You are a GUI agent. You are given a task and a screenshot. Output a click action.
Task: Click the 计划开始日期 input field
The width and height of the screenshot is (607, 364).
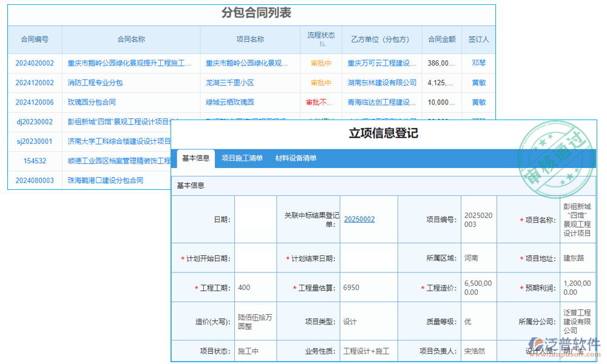click(x=256, y=257)
